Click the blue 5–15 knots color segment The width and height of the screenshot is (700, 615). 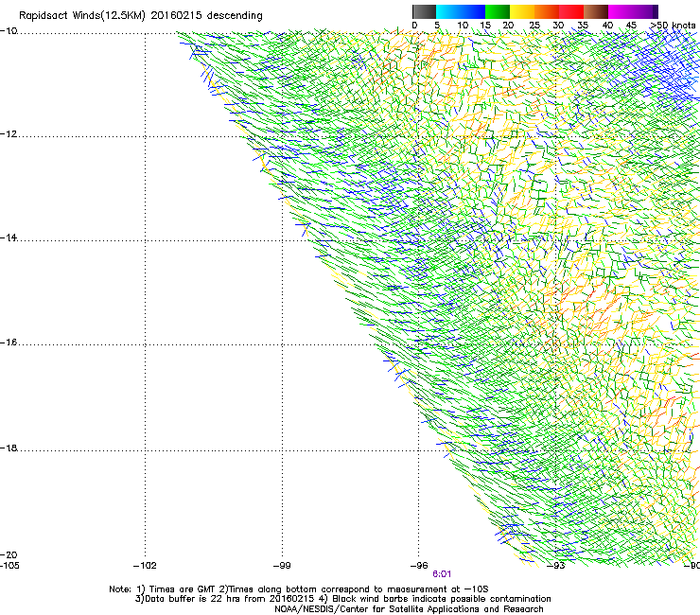(461, 11)
